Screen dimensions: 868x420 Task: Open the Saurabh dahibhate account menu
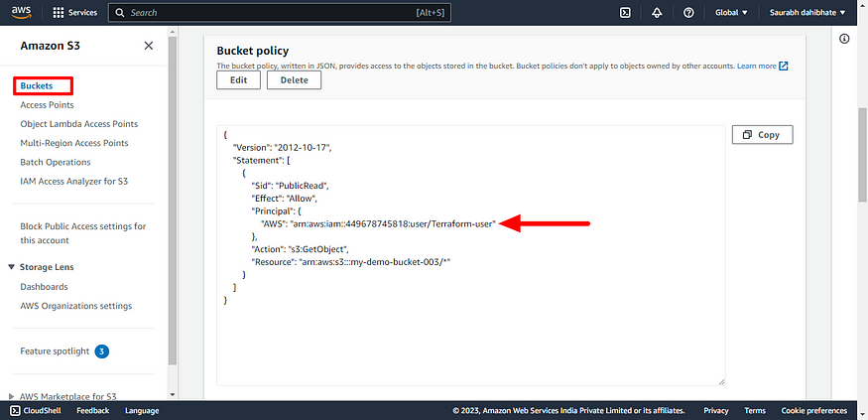pyautogui.click(x=807, y=13)
